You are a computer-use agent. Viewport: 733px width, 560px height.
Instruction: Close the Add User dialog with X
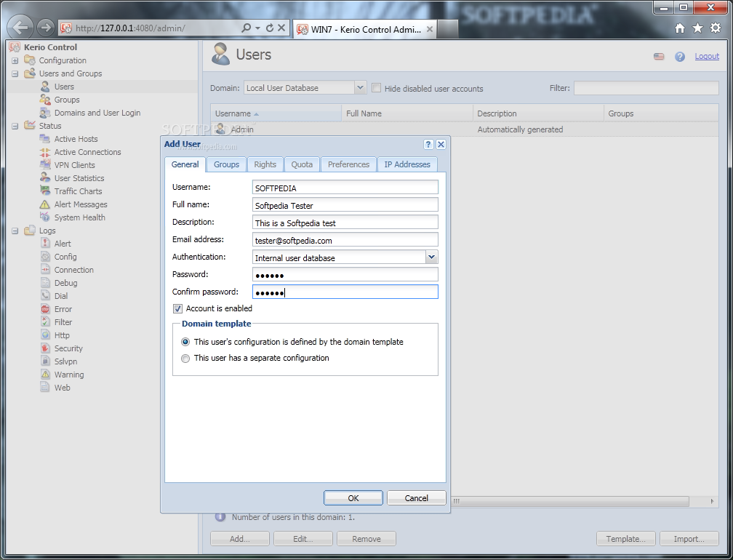point(441,145)
